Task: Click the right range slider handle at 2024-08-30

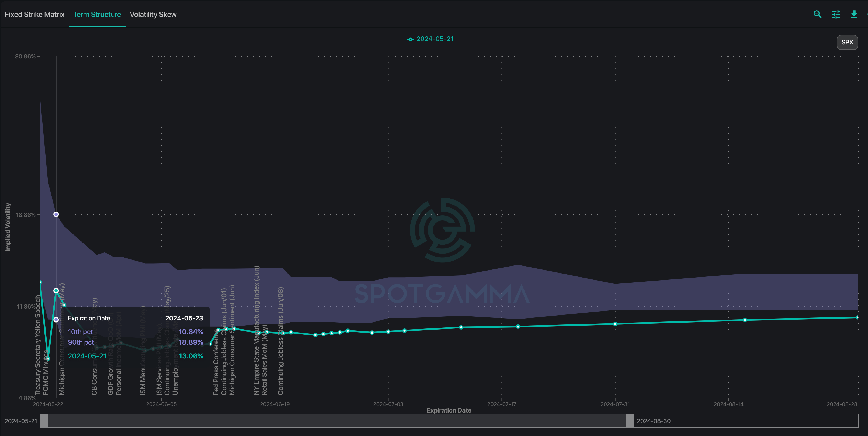Action: (x=630, y=421)
